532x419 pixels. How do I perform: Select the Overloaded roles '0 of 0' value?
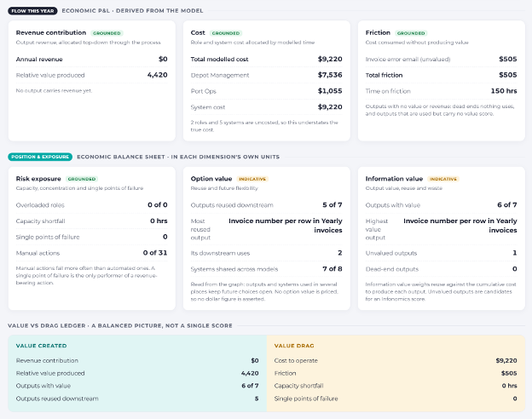[158, 204]
